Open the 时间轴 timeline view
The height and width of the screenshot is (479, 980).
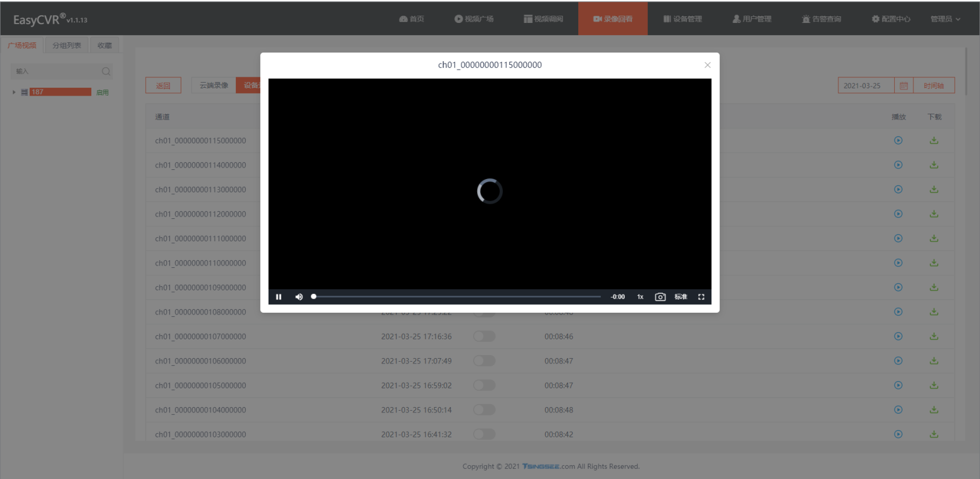tap(934, 86)
